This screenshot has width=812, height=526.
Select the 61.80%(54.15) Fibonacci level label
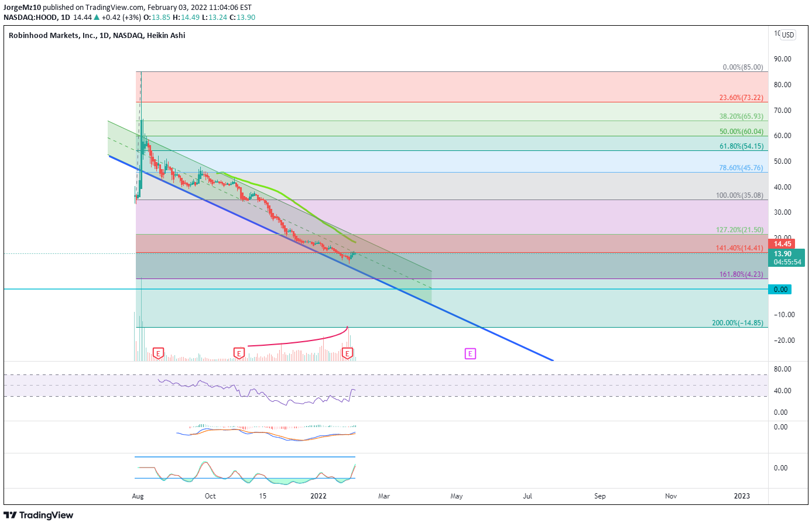coord(741,146)
